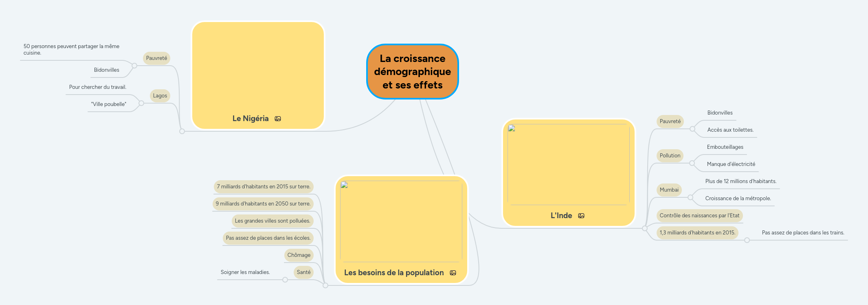Collapse the Inde Pauvreté sub-branch connector
Viewport: 868px width, 305px height.
[x=692, y=129]
